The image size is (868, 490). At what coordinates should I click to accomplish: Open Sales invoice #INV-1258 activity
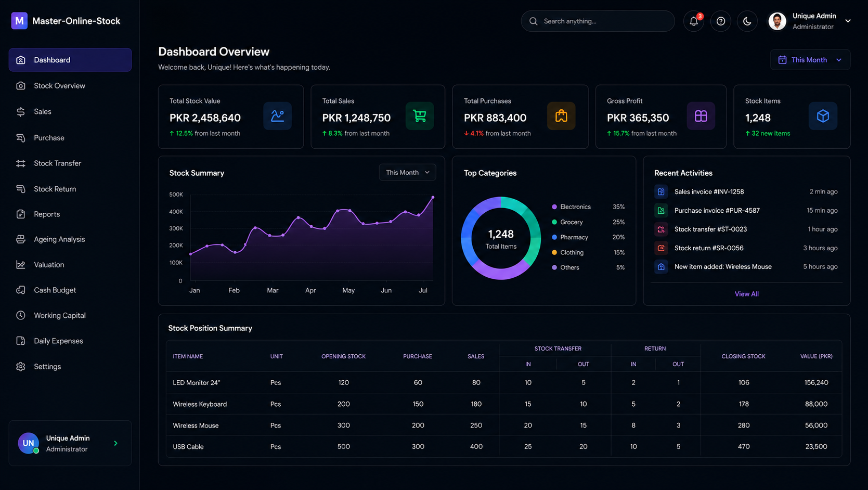point(746,191)
